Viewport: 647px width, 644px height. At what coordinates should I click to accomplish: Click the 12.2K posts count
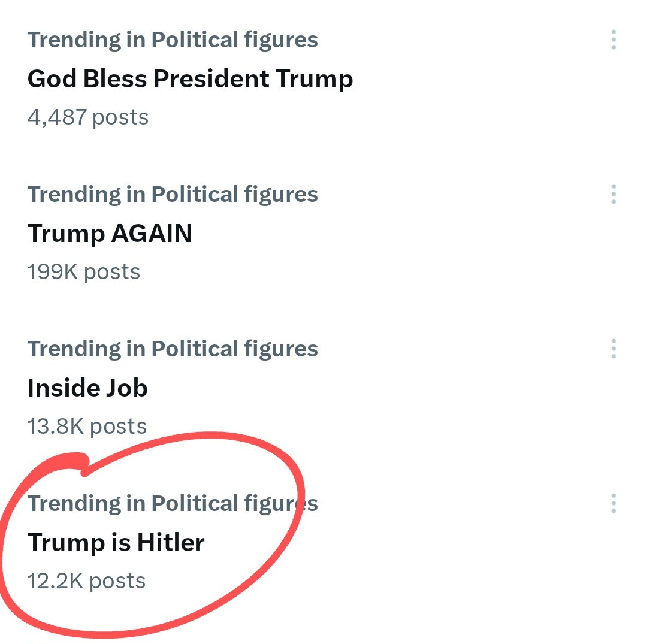tap(86, 581)
